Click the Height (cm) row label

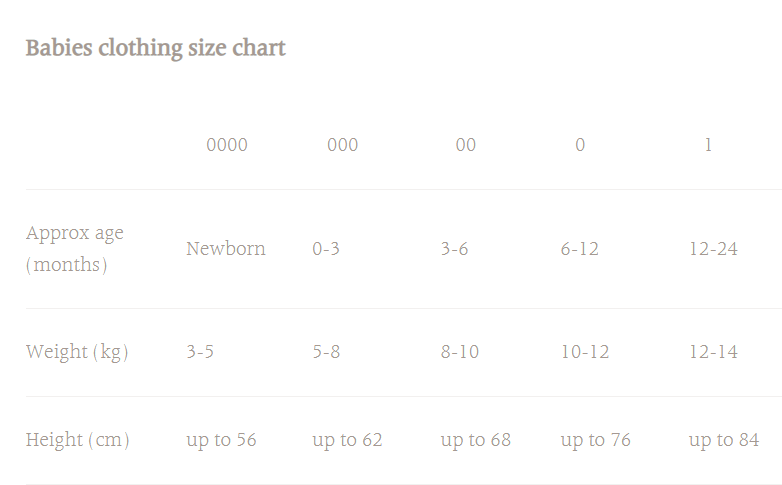pos(77,440)
